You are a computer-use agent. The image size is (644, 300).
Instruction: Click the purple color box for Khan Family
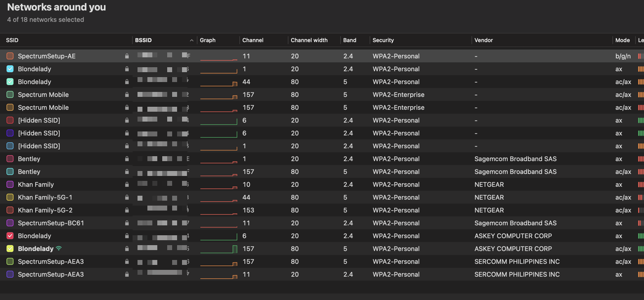tap(10, 184)
